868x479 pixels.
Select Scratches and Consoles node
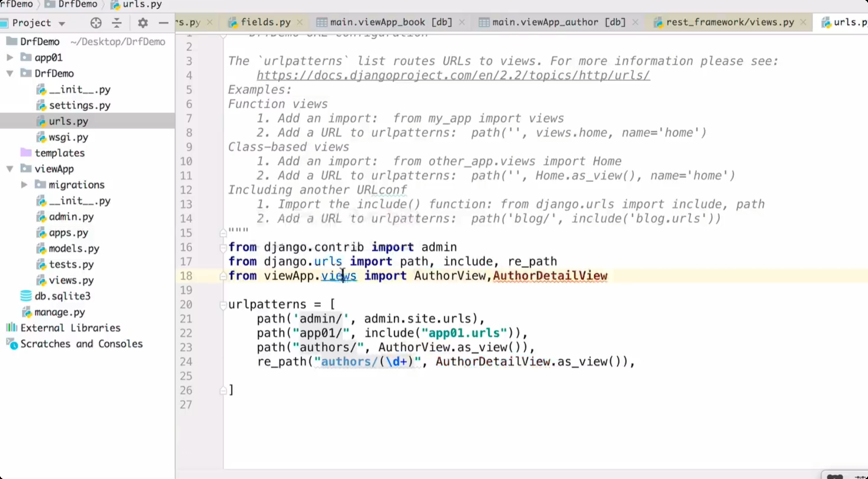81,344
